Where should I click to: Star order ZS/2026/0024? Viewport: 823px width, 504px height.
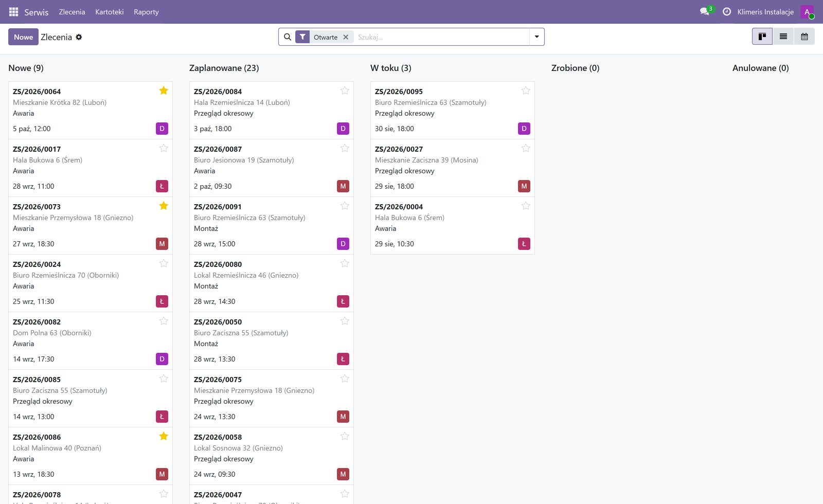point(164,263)
